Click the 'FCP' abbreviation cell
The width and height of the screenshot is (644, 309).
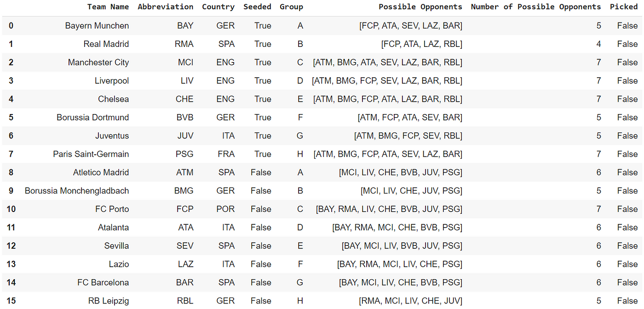coord(185,209)
